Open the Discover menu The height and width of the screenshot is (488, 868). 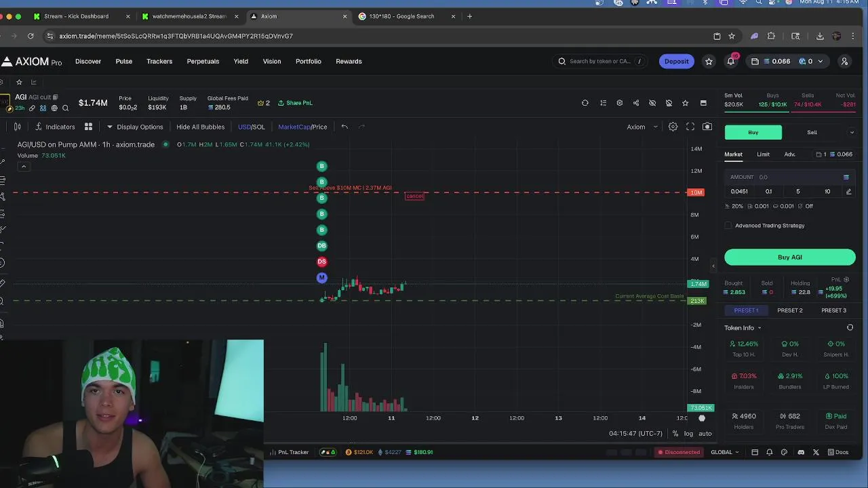click(88, 61)
